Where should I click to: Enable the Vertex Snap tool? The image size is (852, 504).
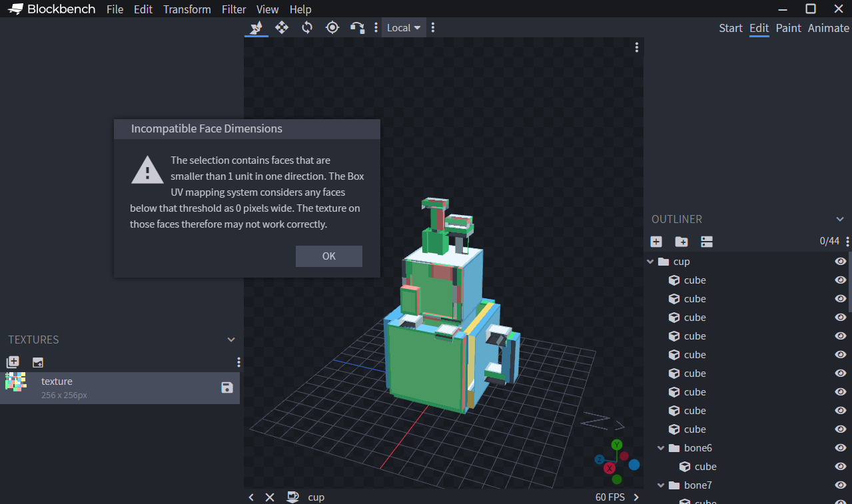click(x=358, y=27)
